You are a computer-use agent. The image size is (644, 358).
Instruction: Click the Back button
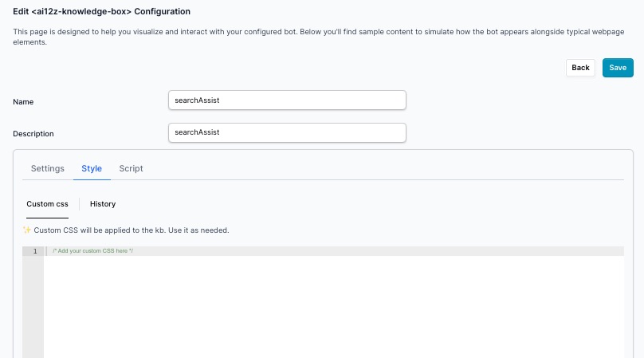click(x=580, y=68)
